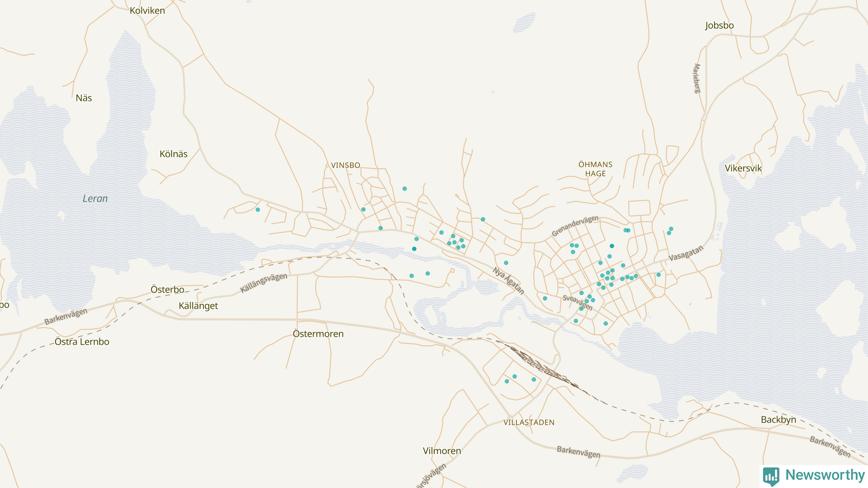
Task: Click the Kolviken place label
Action: [147, 11]
